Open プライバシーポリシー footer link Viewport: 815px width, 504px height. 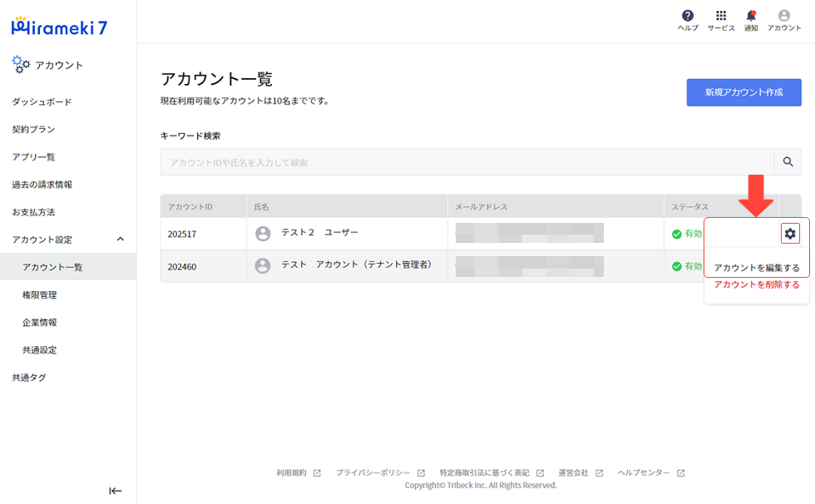[x=373, y=473]
